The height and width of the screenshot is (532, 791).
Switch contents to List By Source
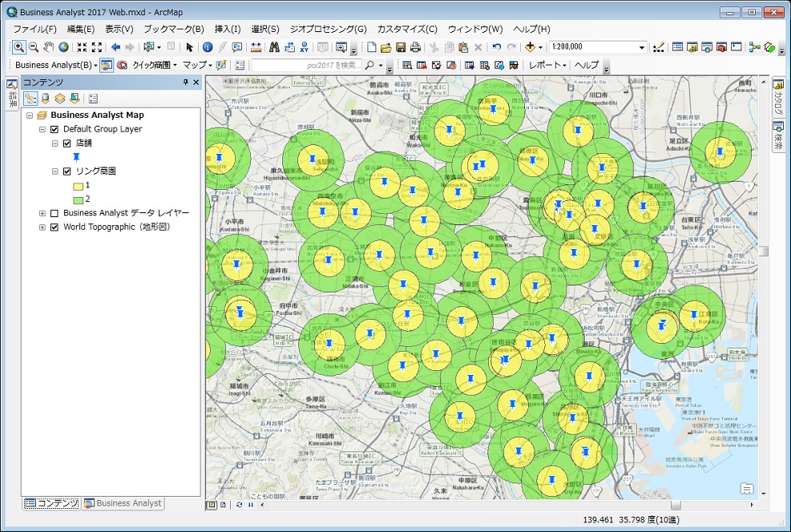tap(46, 99)
